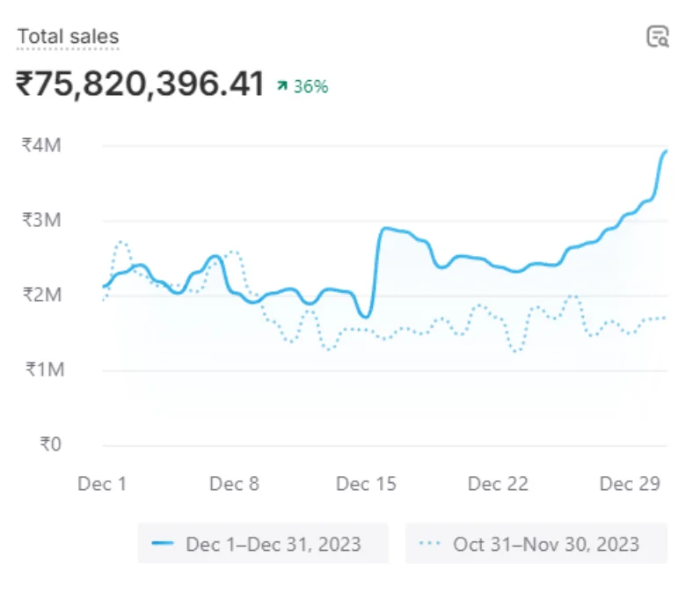The width and height of the screenshot is (700, 593).
Task: Click the ₹4M y-axis label
Action: tap(41, 145)
